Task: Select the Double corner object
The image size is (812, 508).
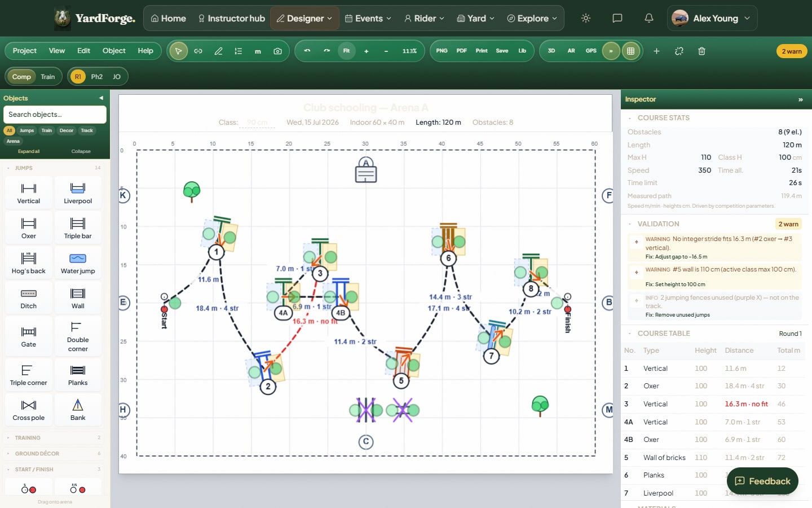Action: pyautogui.click(x=78, y=336)
